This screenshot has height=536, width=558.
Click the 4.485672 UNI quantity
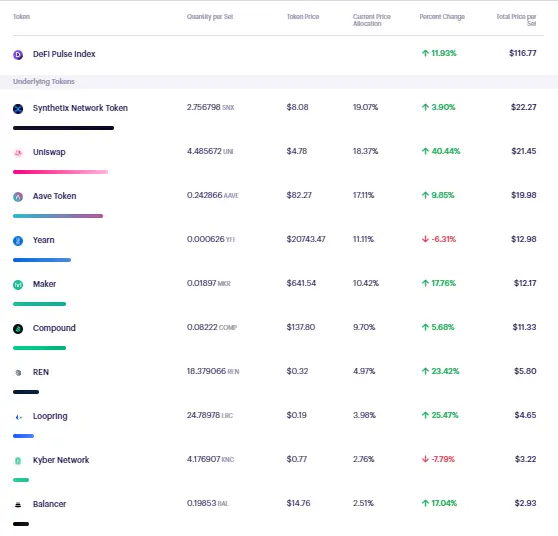tap(210, 151)
